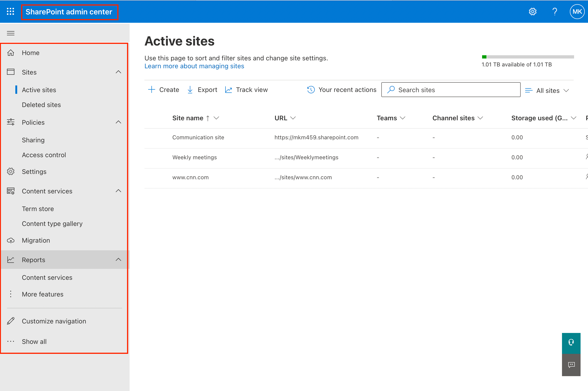Open the Channel sites column dropdown
Viewport: 588px width, 391px height.
click(x=480, y=118)
